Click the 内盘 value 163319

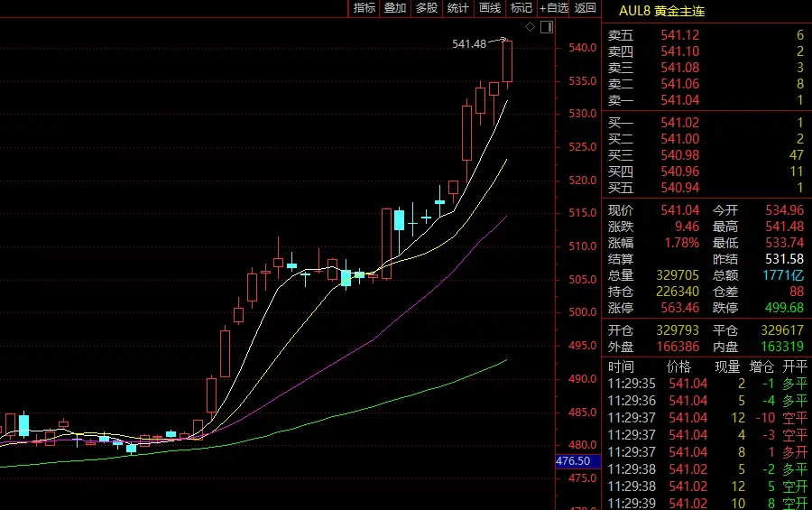click(x=782, y=347)
